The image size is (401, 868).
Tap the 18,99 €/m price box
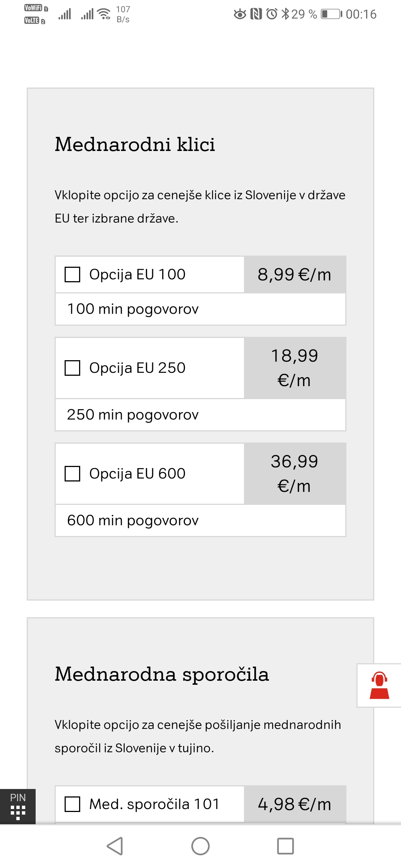pyautogui.click(x=295, y=368)
